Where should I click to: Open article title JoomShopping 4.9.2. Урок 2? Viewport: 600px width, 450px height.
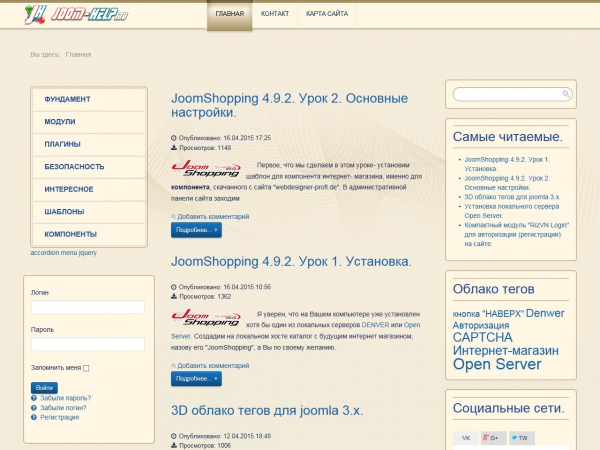coord(289,105)
